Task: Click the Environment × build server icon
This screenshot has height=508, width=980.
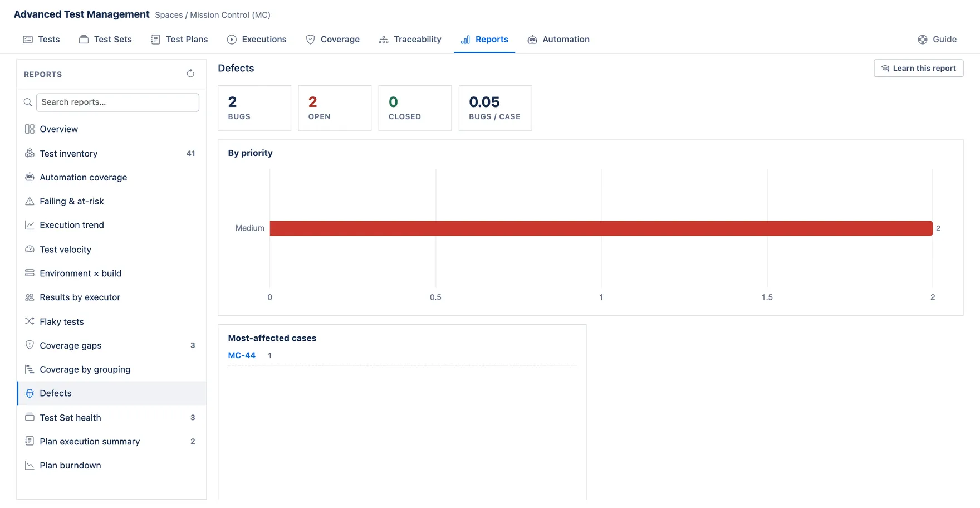Action: pyautogui.click(x=30, y=273)
